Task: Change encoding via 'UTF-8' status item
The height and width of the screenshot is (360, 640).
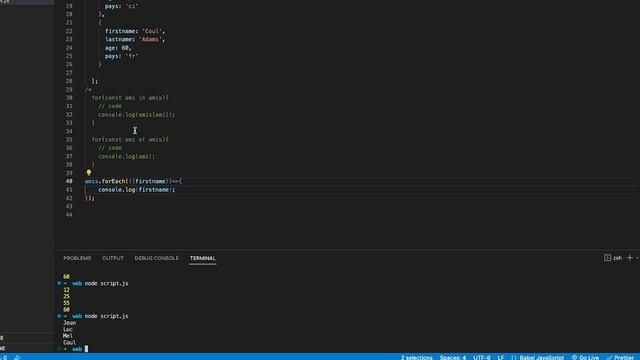Action: [x=482, y=357]
